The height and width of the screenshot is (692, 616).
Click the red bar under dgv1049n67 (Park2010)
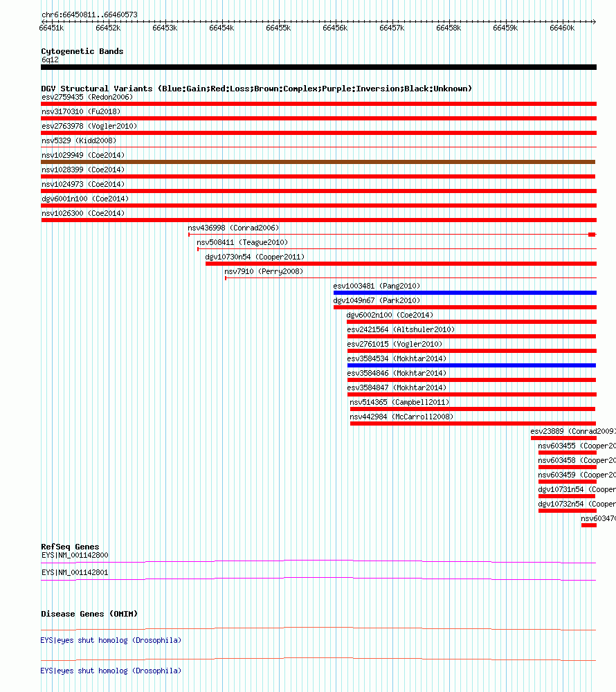pos(465,307)
